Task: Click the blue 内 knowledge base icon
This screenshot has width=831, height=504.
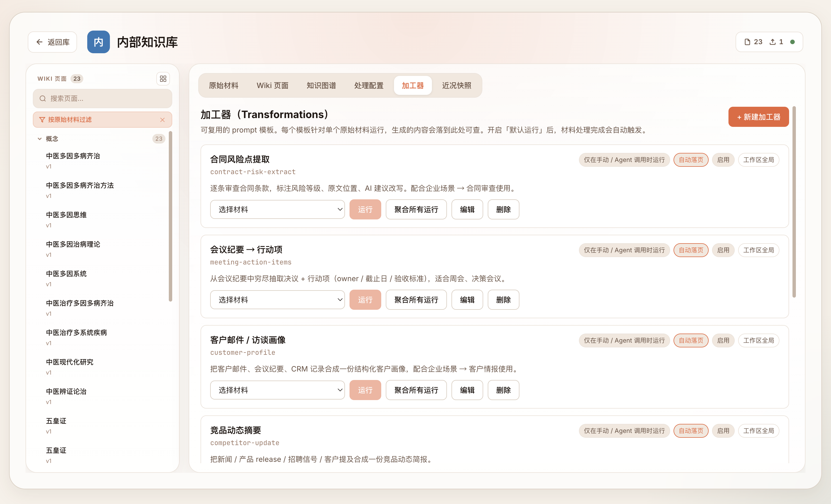Action: coord(98,42)
